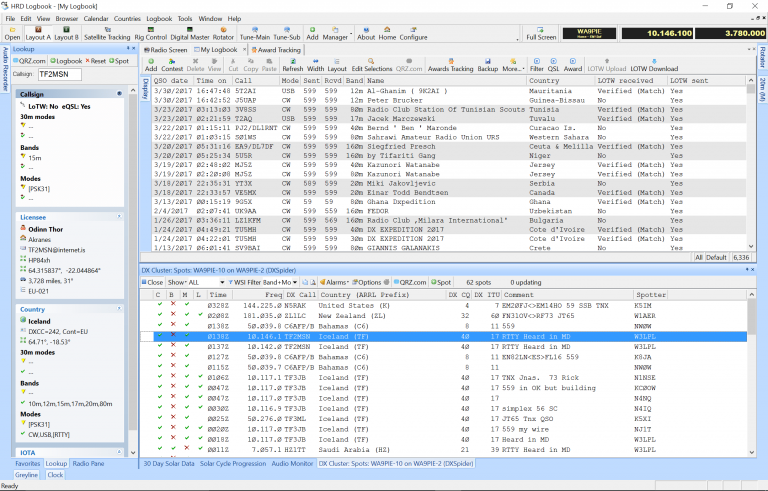This screenshot has height=491, width=768.
Task: Click the Default button below logbook
Action: (x=716, y=257)
